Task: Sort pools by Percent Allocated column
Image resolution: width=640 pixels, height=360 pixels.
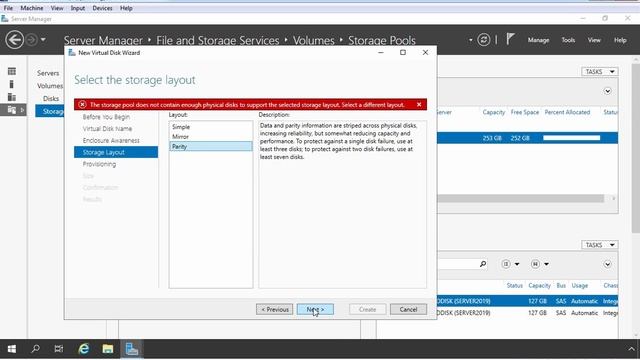Action: coord(567,112)
